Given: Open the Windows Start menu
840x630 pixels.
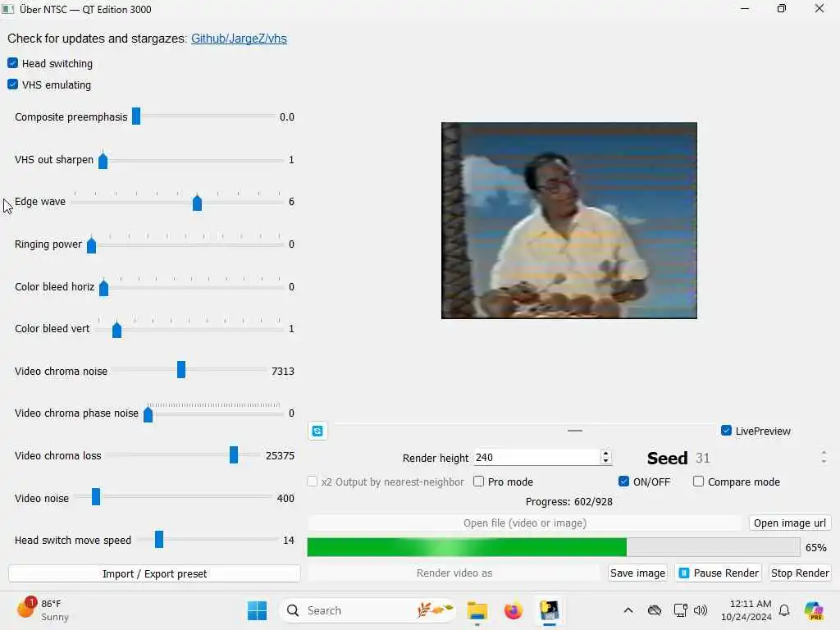Looking at the screenshot, I should 257,610.
